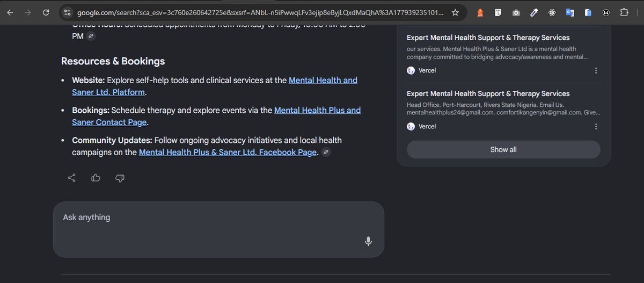
Task: Launch the camera screenshot extension
Action: [x=516, y=12]
